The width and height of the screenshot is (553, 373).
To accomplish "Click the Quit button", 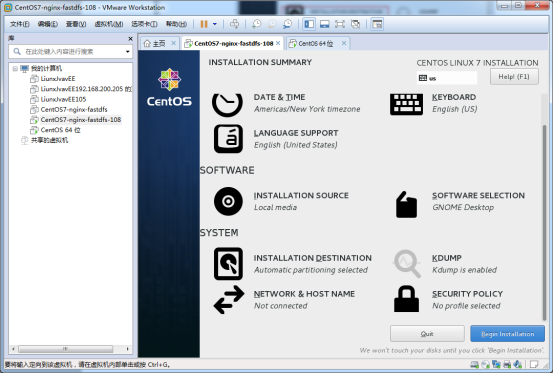I will point(427,334).
